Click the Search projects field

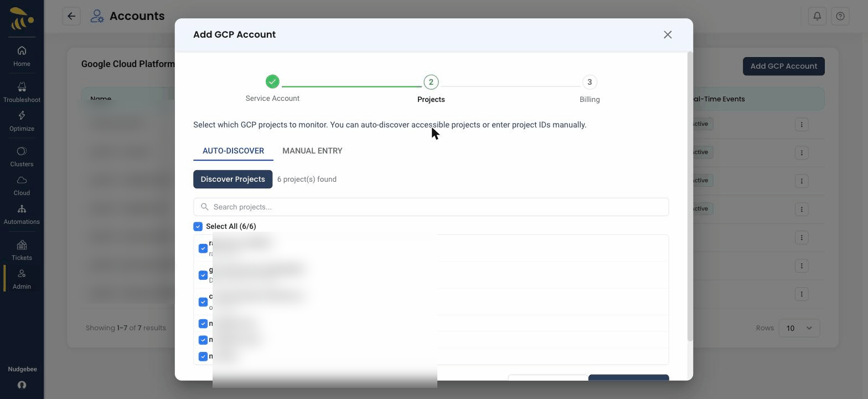[x=431, y=207]
